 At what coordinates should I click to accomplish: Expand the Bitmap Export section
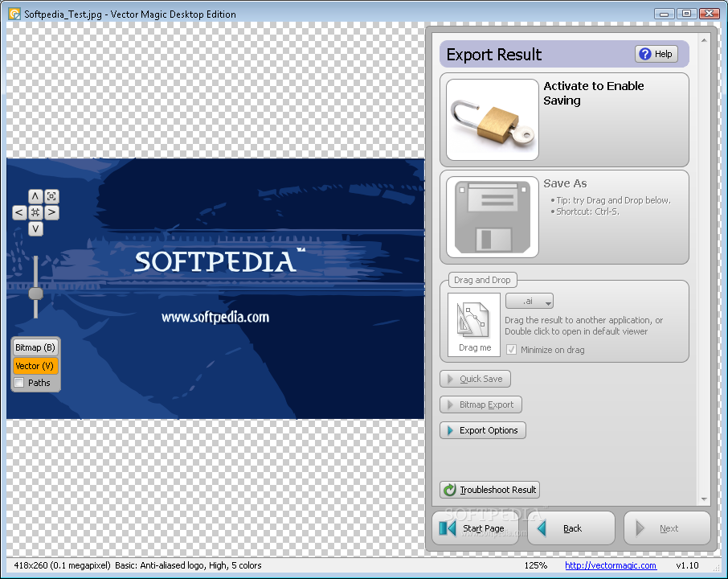[x=481, y=404]
